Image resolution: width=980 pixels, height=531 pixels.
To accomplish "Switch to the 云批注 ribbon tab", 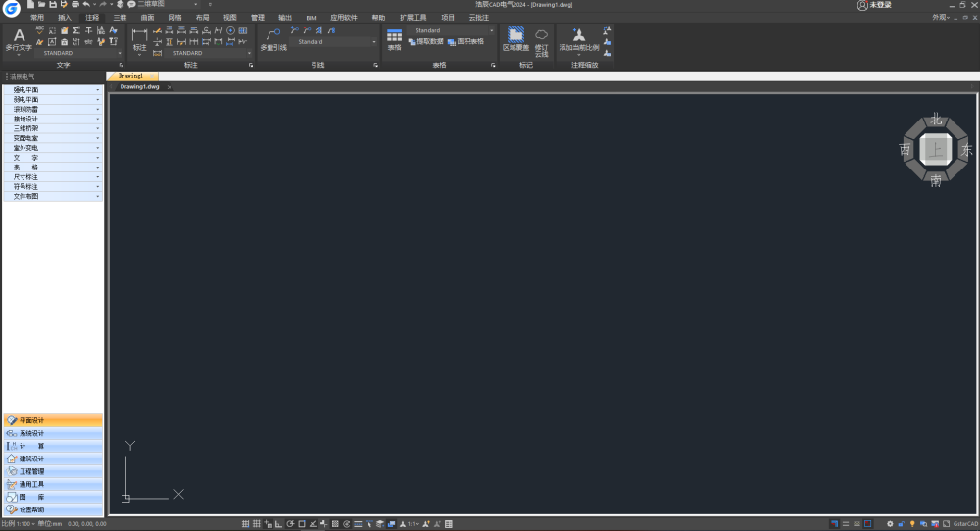I will tap(479, 18).
